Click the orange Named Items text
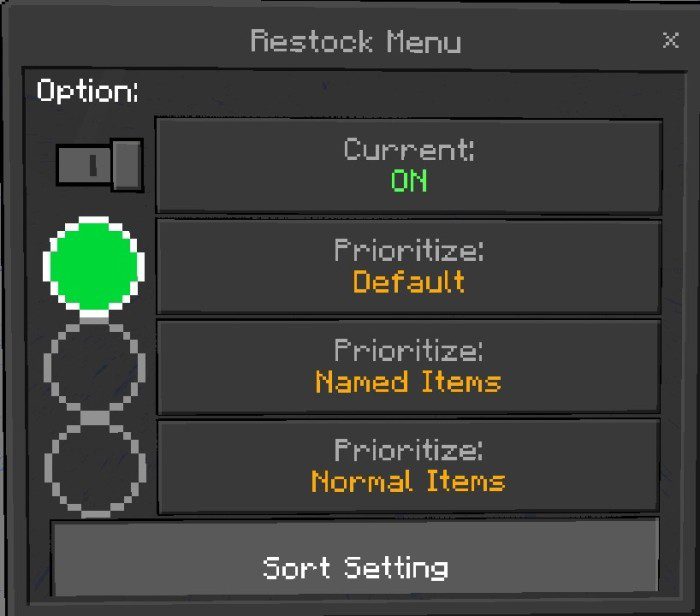Image resolution: width=700 pixels, height=616 pixels. coord(408,382)
